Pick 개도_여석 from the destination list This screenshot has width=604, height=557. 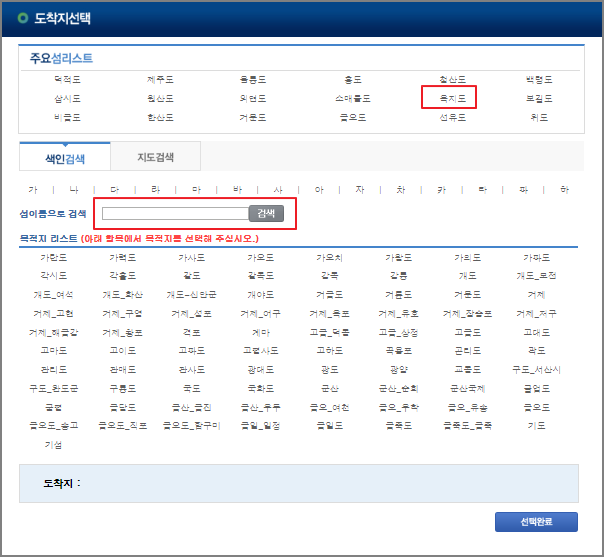(x=54, y=295)
